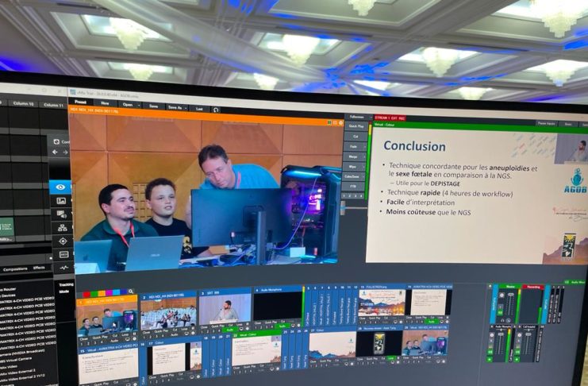588x386 pixels.
Task: Expand the Open dropdown arrow
Action: coord(138,105)
